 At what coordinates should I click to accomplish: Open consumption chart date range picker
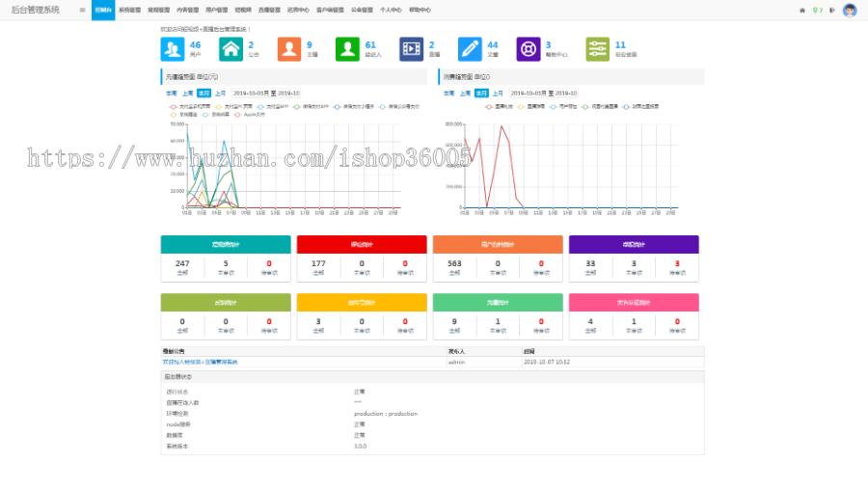[x=543, y=94]
